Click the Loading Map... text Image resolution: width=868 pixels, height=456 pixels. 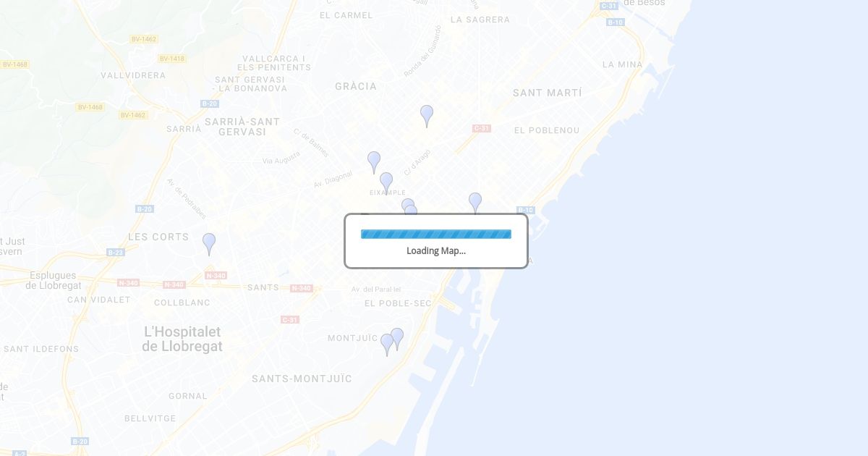[x=436, y=251]
